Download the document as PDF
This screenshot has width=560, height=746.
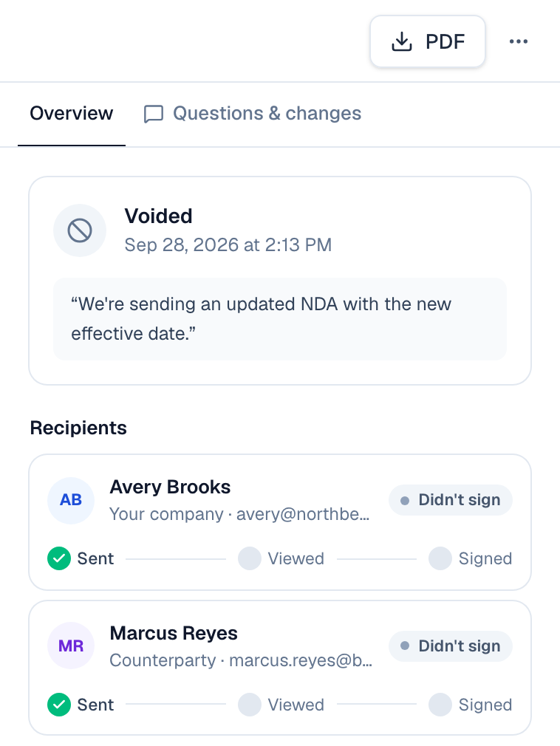click(428, 41)
